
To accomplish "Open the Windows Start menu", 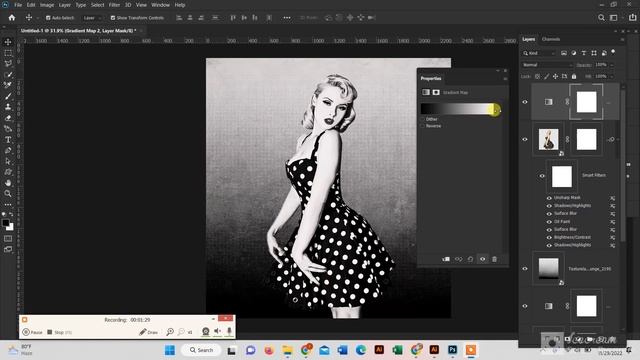I will pos(170,350).
